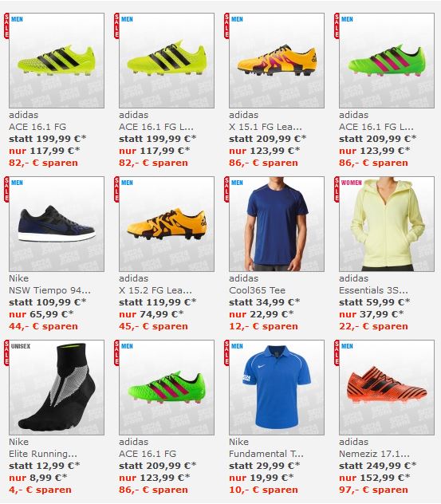Image resolution: width=441 pixels, height=504 pixels.
Task: Open the Nike NSW Tiempo 94 sneaker image
Action: pos(57,224)
